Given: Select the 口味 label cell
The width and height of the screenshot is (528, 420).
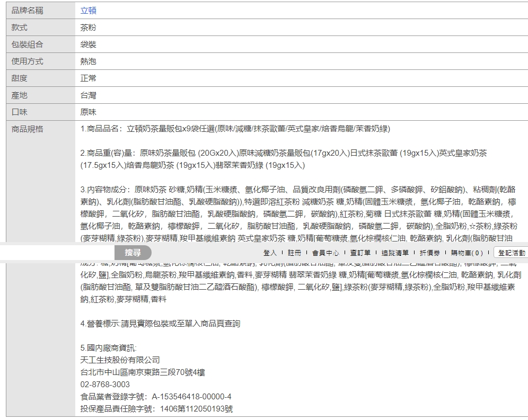Looking at the screenshot, I should coord(41,112).
